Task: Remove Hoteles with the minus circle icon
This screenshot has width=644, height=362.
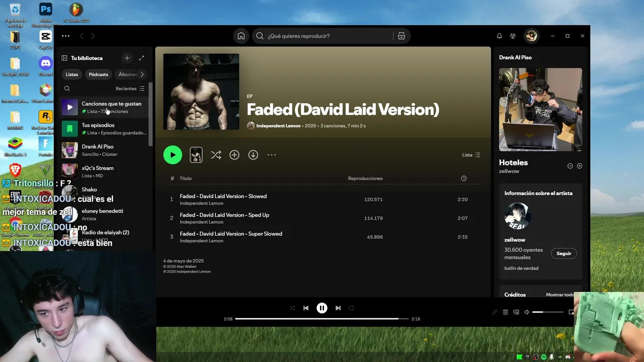Action: (x=570, y=166)
